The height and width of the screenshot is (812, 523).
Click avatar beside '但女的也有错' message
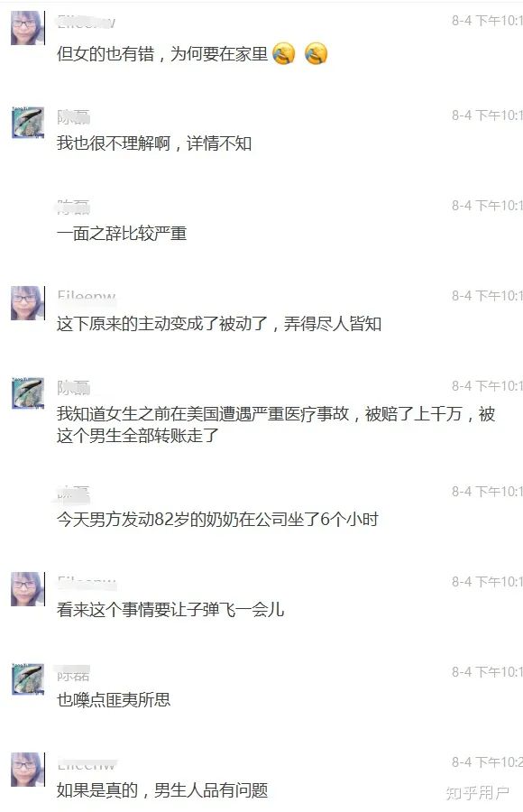[28, 27]
